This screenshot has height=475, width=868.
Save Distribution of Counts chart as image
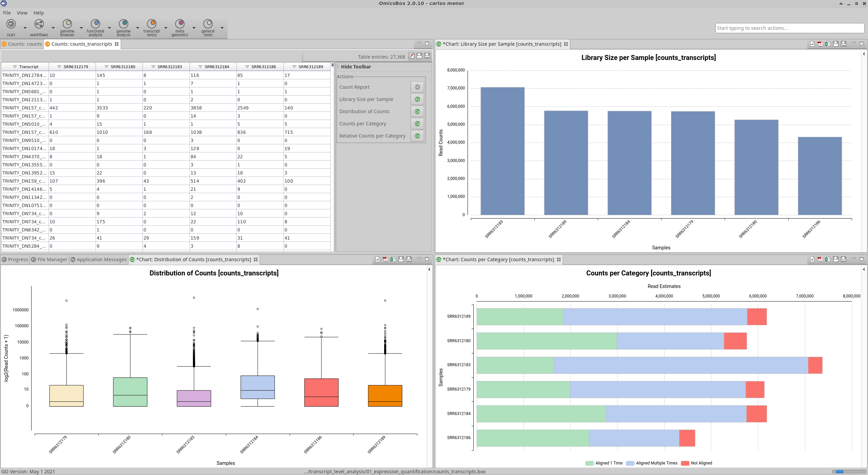click(x=377, y=259)
